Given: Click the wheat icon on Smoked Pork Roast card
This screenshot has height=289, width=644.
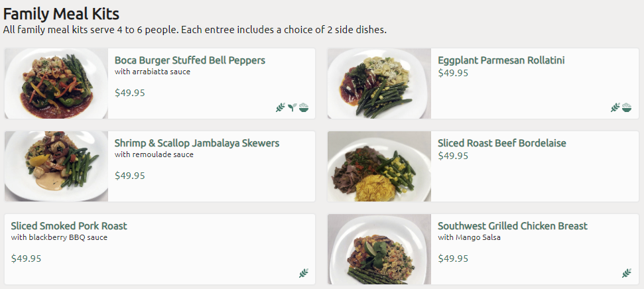Looking at the screenshot, I should [x=304, y=273].
